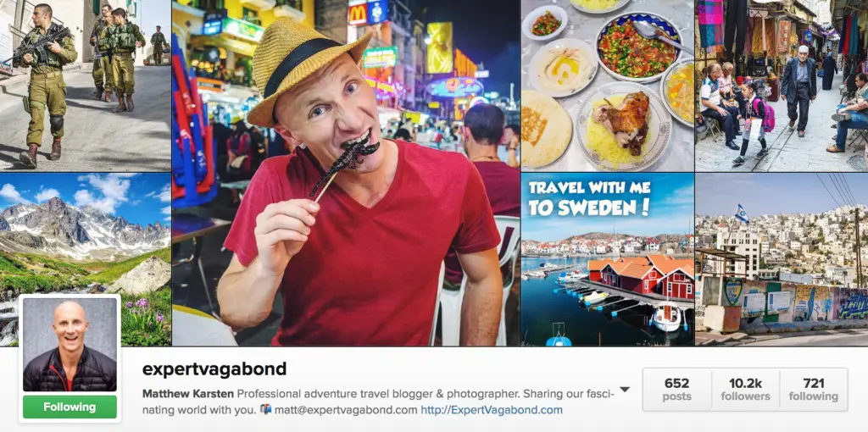Open the Travel With Me To Sweden photo
The height and width of the screenshot is (432, 868).
click(607, 259)
